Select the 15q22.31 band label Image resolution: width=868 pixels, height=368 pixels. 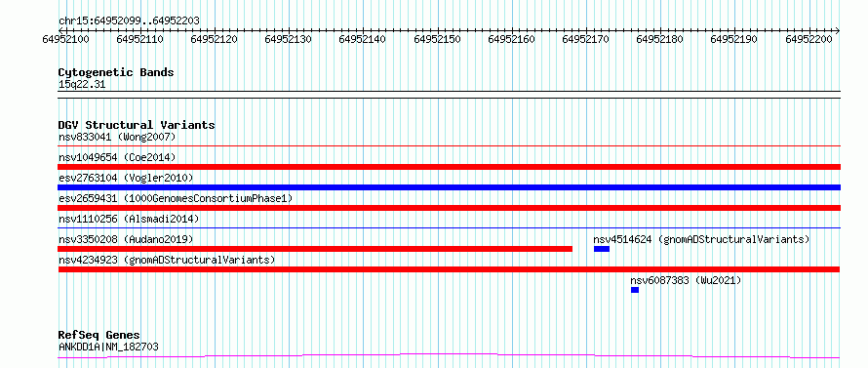[82, 85]
